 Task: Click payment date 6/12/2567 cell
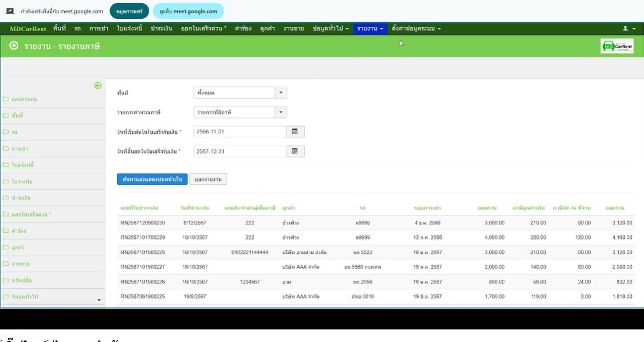pyautogui.click(x=195, y=223)
